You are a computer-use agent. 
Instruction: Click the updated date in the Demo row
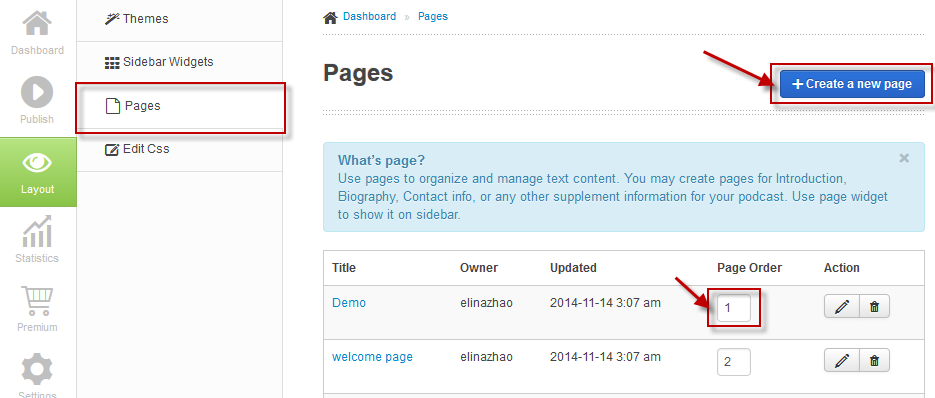(x=605, y=303)
